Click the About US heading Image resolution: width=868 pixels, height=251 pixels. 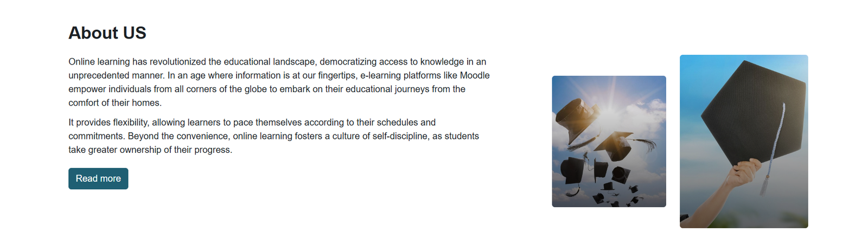click(x=107, y=33)
